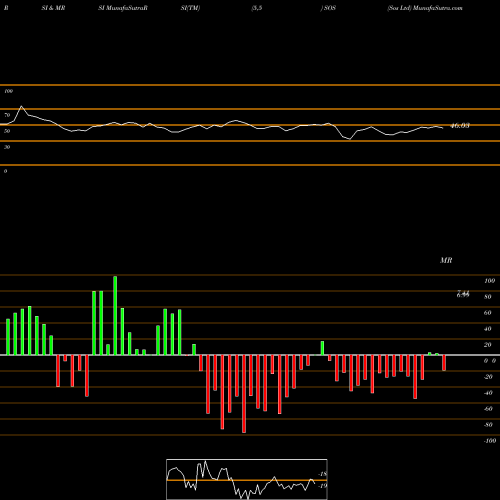The width and height of the screenshot is (500, 500).
Task: Click the deepest red MR histogram bar
Action: 244,394
